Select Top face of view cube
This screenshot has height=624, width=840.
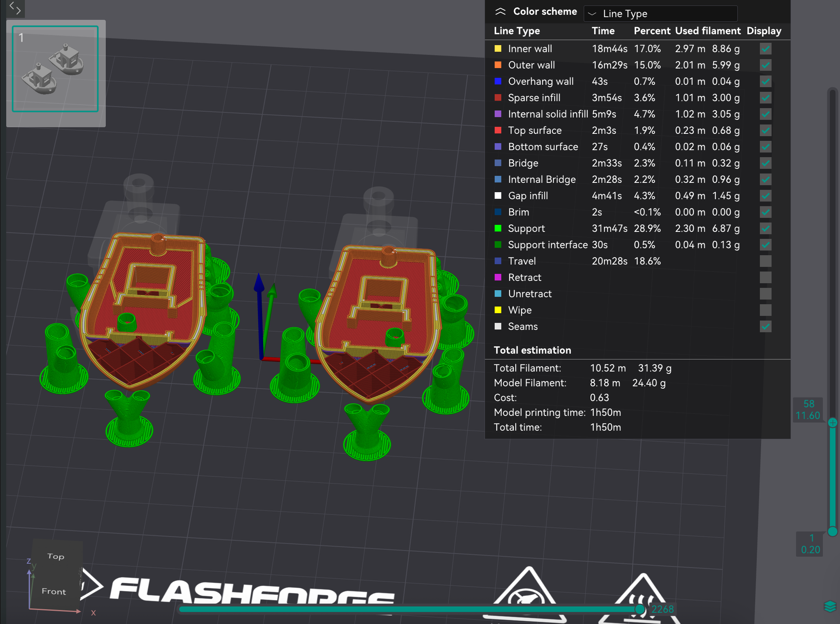click(56, 556)
